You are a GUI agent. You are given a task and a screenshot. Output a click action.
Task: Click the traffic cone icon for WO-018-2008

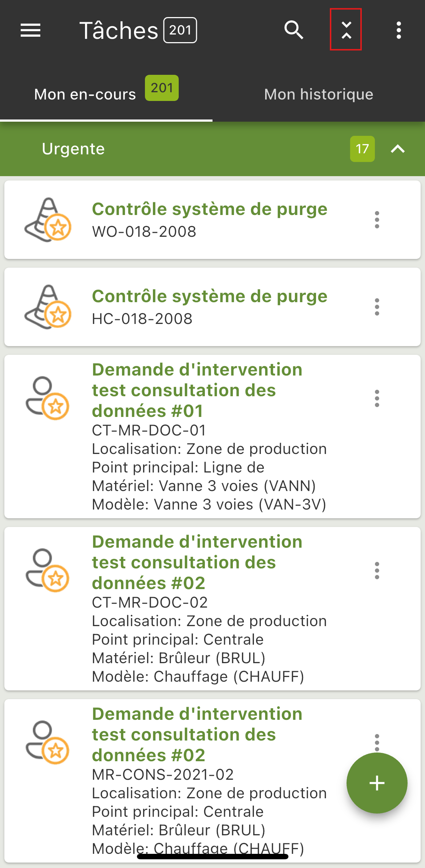pyautogui.click(x=48, y=220)
